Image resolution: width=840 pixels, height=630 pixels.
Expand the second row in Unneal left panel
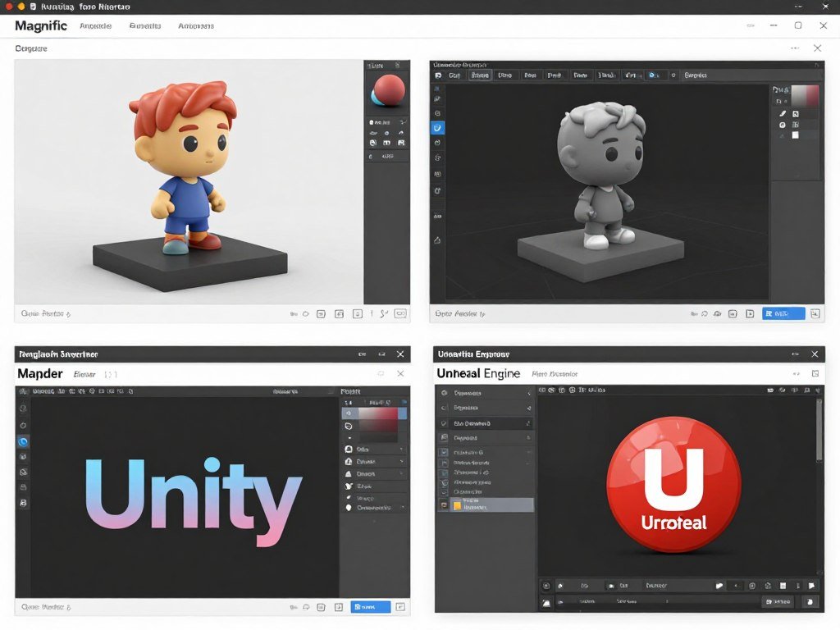(529, 409)
